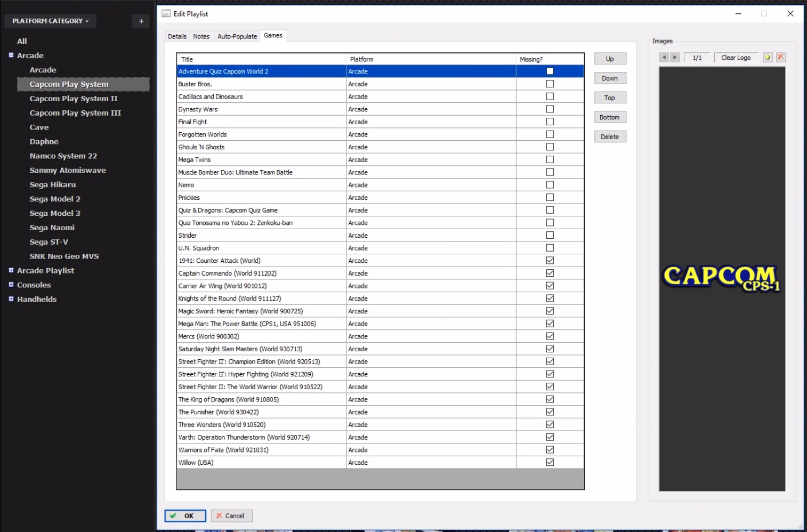Viewport: 807px width, 532px height.
Task: Select SNK Neo Geo MVS in sidebar
Action: pyautogui.click(x=64, y=256)
